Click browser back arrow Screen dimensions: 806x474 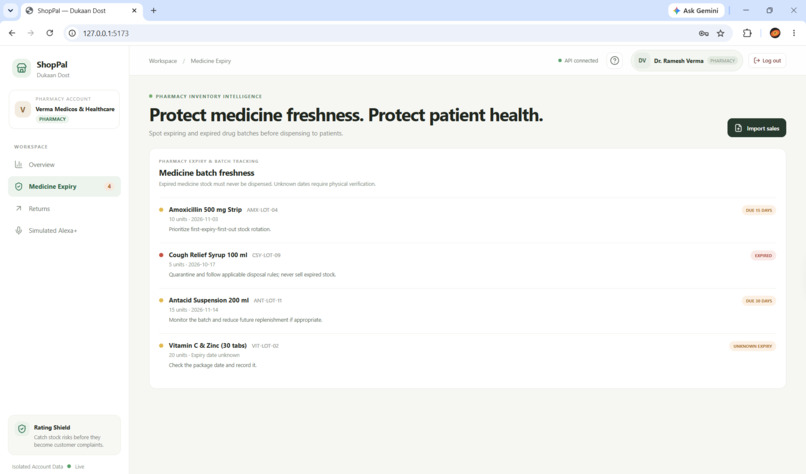[12, 33]
